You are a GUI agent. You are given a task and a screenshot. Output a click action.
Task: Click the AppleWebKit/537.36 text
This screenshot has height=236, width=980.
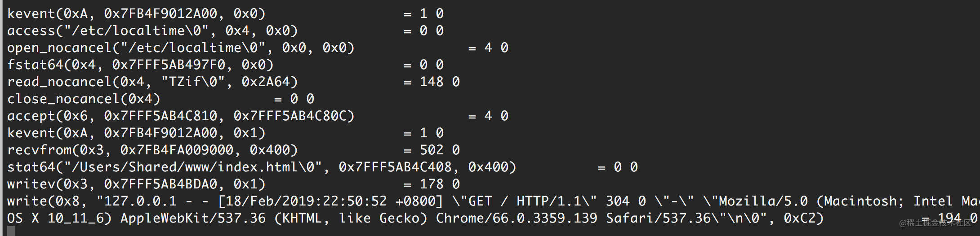(x=193, y=219)
